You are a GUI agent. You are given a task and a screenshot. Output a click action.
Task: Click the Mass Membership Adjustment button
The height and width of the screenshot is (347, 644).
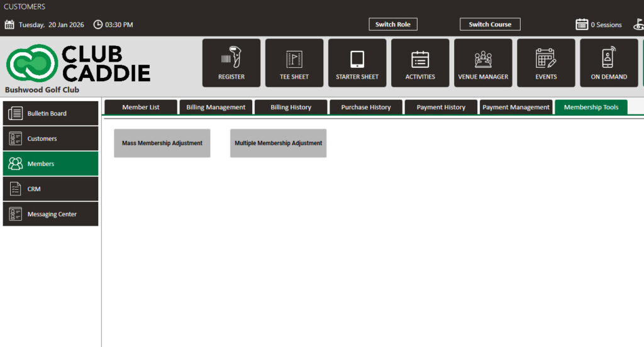coord(162,143)
